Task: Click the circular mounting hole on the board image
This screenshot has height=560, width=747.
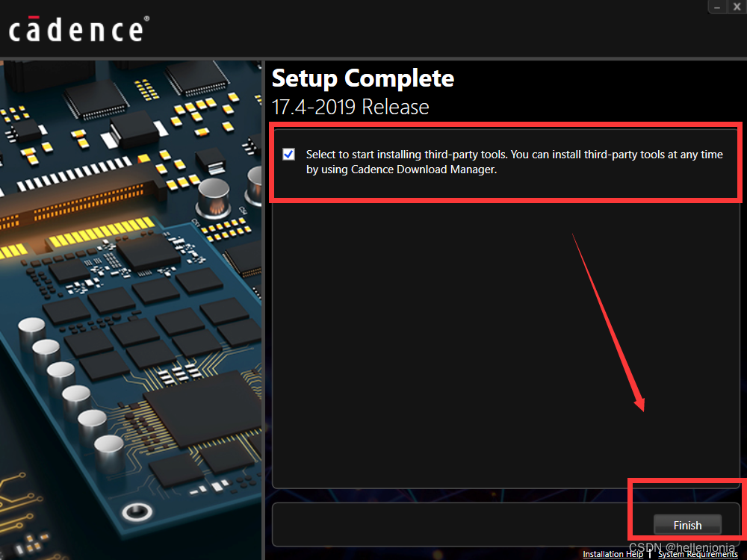Action: (137, 512)
